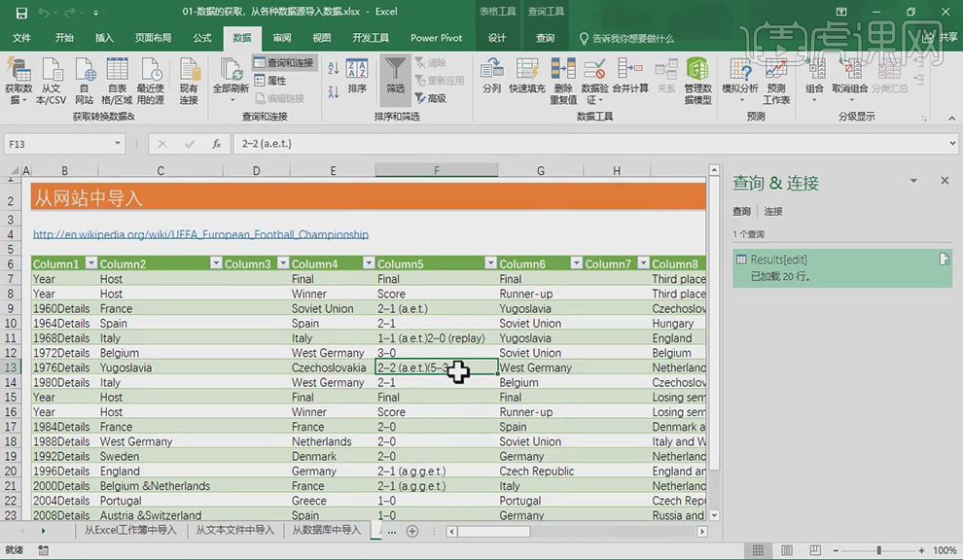The width and height of the screenshot is (963, 560).
Task: Click Flash Fill (快速填充) icon
Action: tap(527, 76)
